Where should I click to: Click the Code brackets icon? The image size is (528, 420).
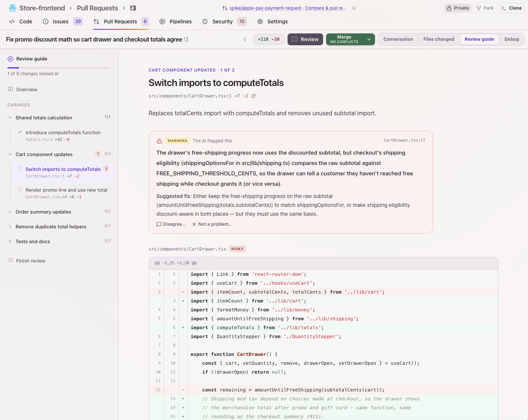click(12, 22)
